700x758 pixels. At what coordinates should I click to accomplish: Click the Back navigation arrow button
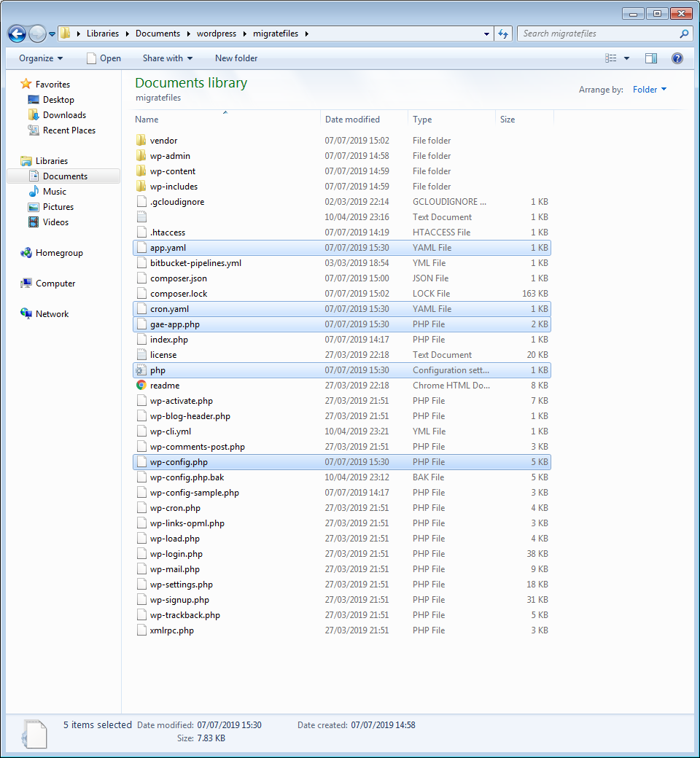click(x=17, y=34)
